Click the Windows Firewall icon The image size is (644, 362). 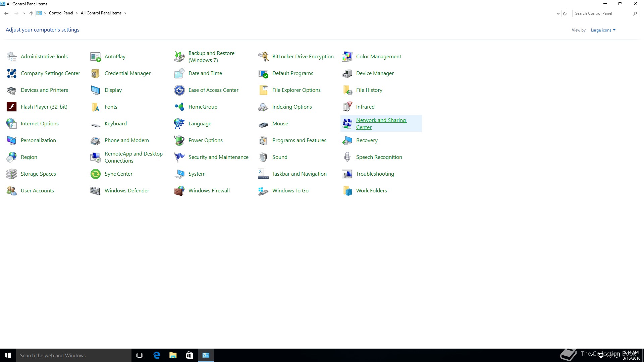click(179, 191)
